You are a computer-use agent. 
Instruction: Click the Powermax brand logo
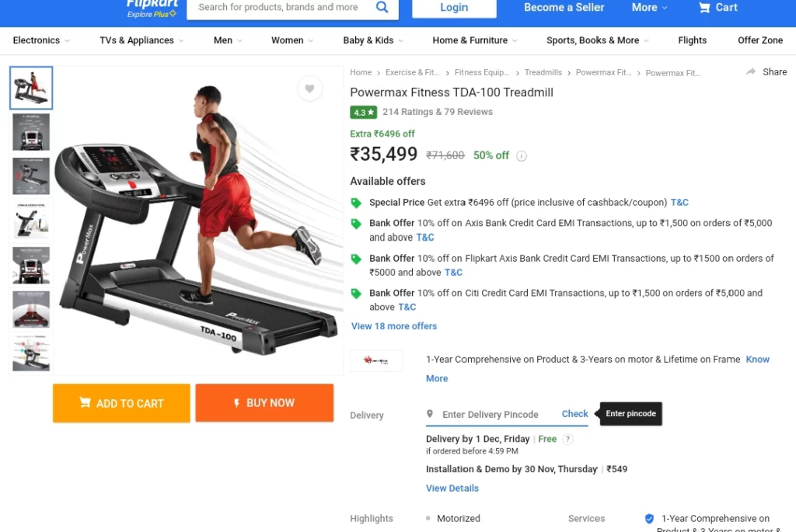376,360
